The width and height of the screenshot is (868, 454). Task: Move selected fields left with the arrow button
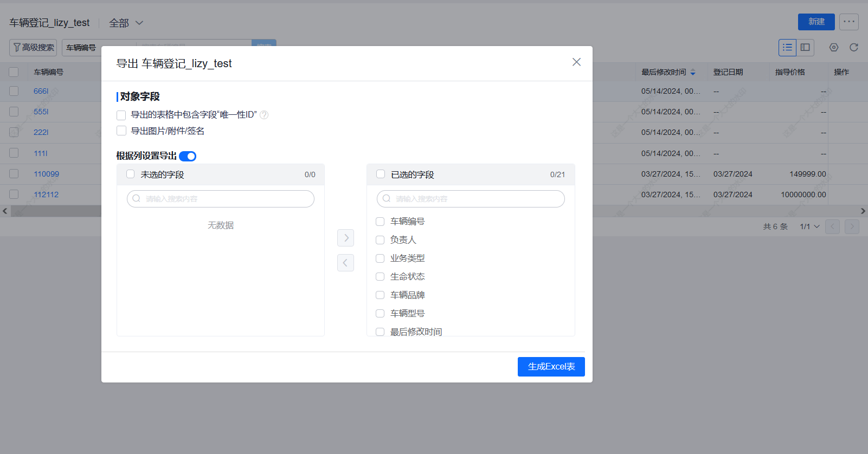point(345,263)
